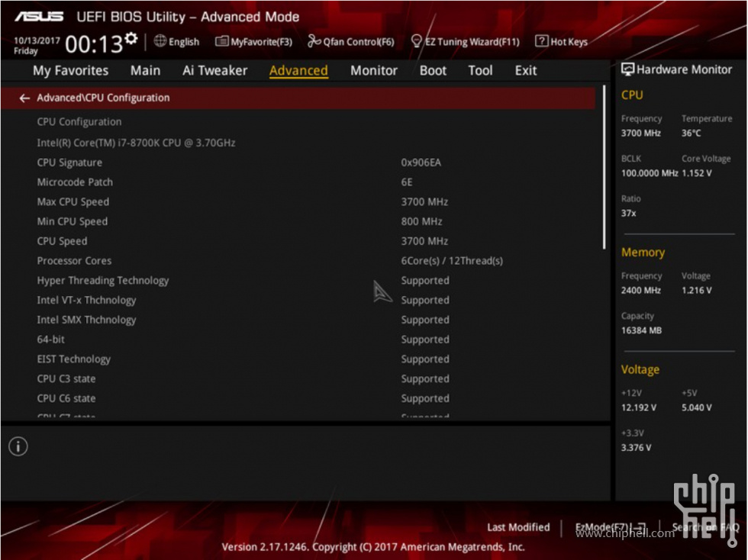Select the Advanced tab

click(x=298, y=71)
